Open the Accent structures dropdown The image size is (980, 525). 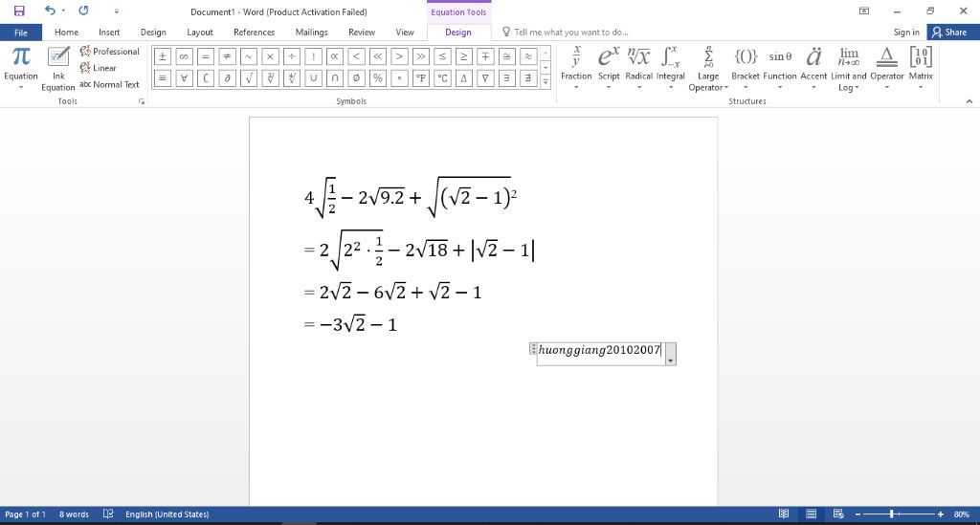point(813,68)
